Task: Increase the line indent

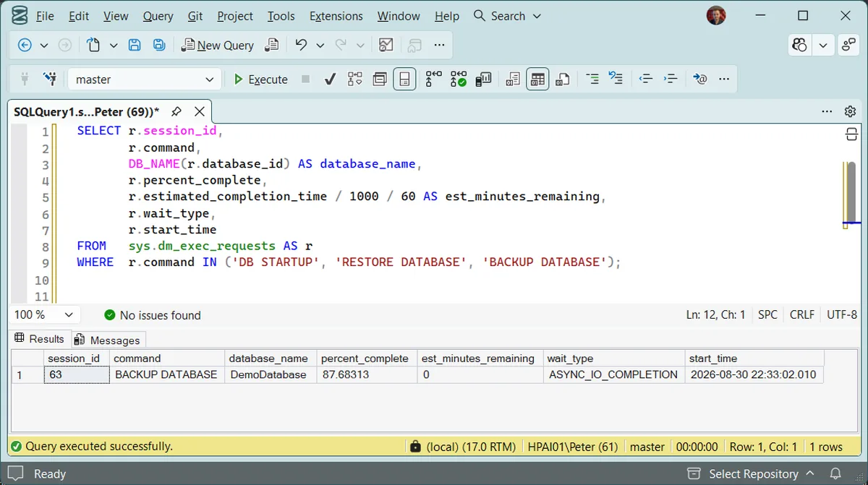Action: 670,79
